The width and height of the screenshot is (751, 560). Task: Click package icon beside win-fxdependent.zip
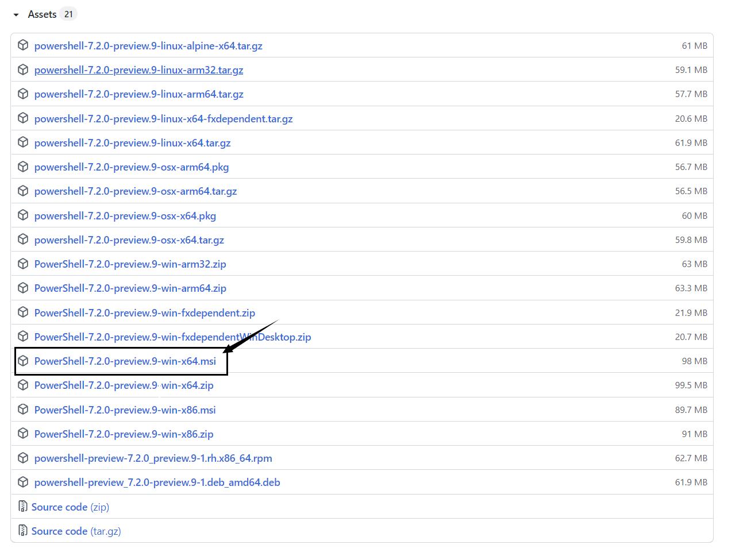tap(23, 312)
